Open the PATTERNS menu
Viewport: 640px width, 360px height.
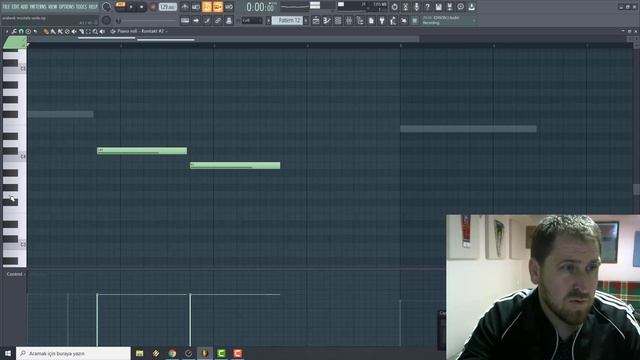coord(38,7)
